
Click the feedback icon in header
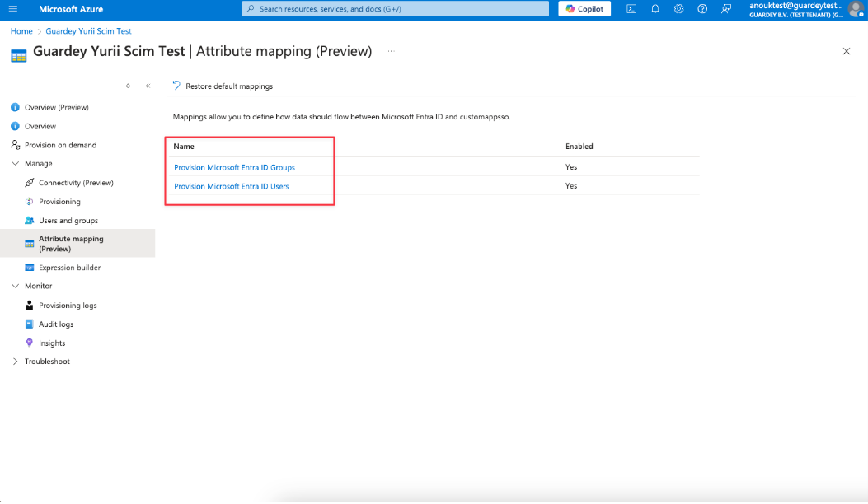726,9
